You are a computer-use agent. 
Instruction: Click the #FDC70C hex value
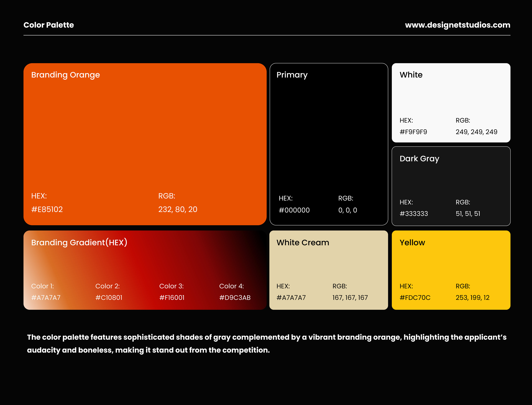tap(415, 298)
